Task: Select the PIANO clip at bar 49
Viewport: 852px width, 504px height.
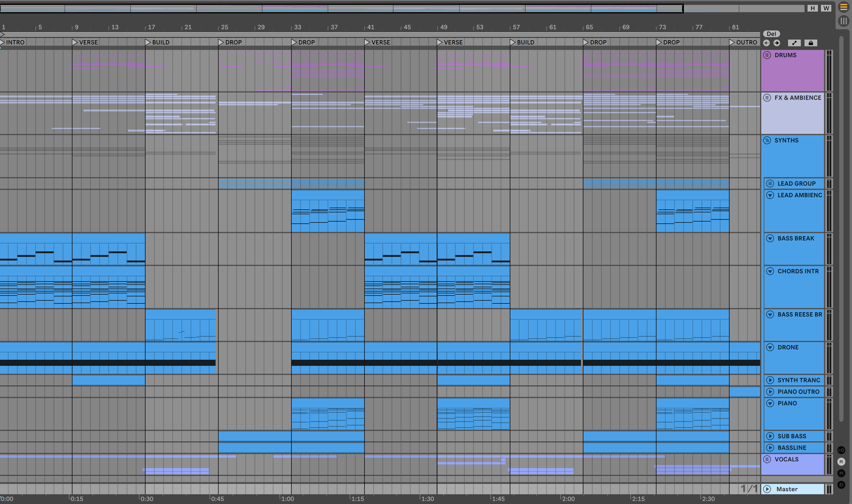Action: (x=474, y=414)
